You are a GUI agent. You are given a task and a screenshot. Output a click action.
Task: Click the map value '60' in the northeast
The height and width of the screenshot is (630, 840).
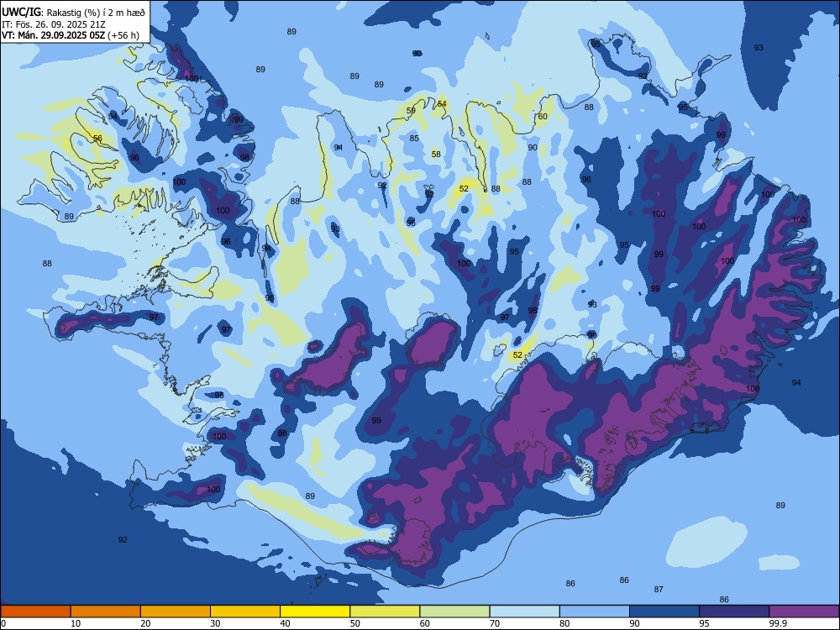coord(543,116)
